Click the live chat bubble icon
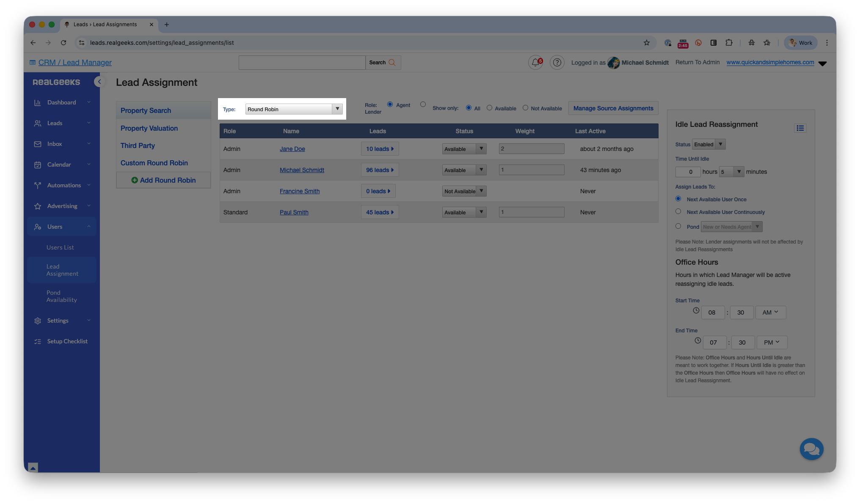Screen dimensions: 860x504 tap(811, 449)
